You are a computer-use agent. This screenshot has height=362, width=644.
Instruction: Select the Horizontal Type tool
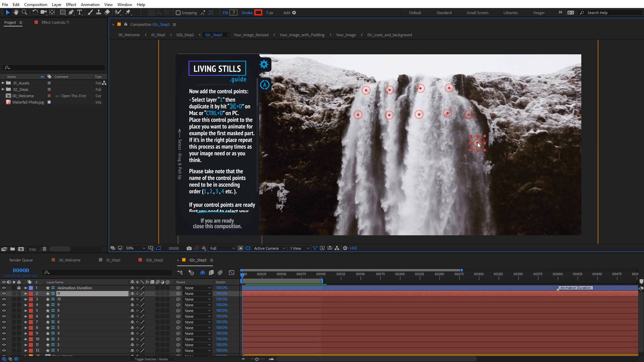79,12
